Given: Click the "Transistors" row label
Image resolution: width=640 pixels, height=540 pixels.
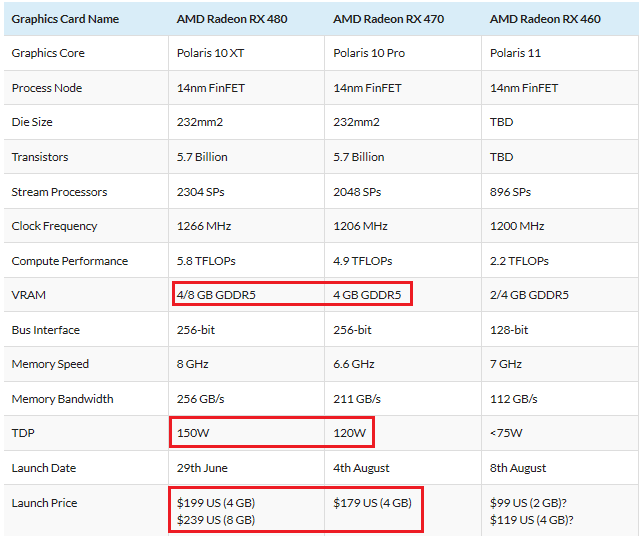Looking at the screenshot, I should (40, 157).
